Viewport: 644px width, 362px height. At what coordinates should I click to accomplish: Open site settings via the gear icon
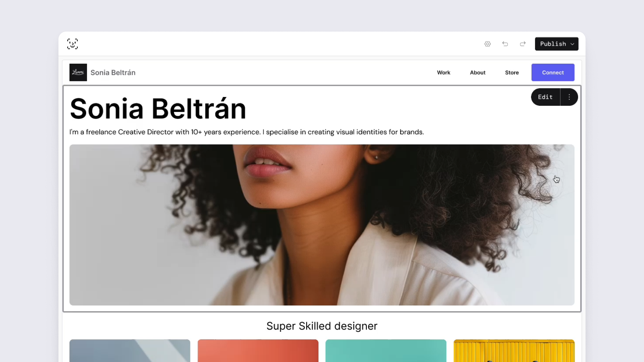(488, 44)
